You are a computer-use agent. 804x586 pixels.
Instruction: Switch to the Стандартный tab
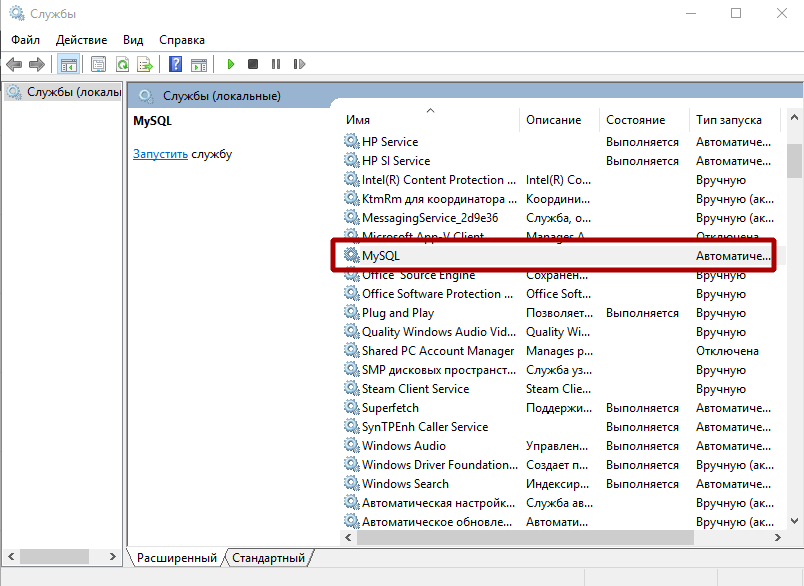(x=269, y=558)
